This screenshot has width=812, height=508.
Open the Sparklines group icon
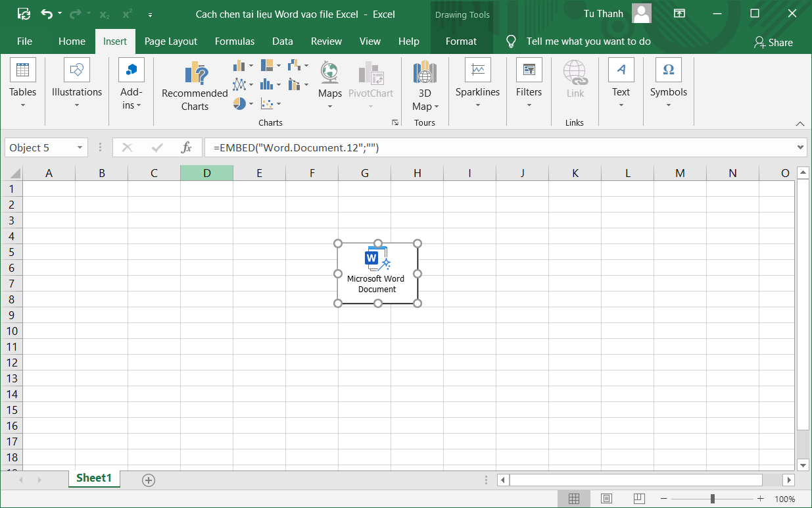coord(478,70)
